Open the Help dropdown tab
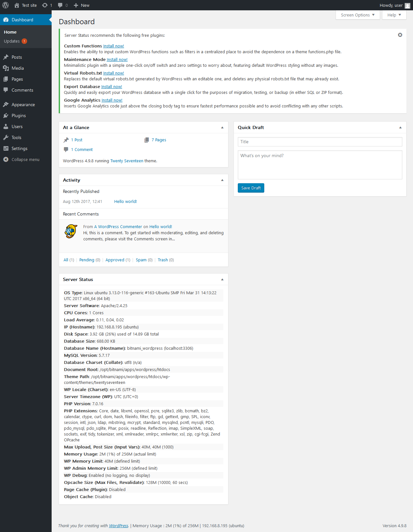413x532 pixels. click(x=394, y=15)
